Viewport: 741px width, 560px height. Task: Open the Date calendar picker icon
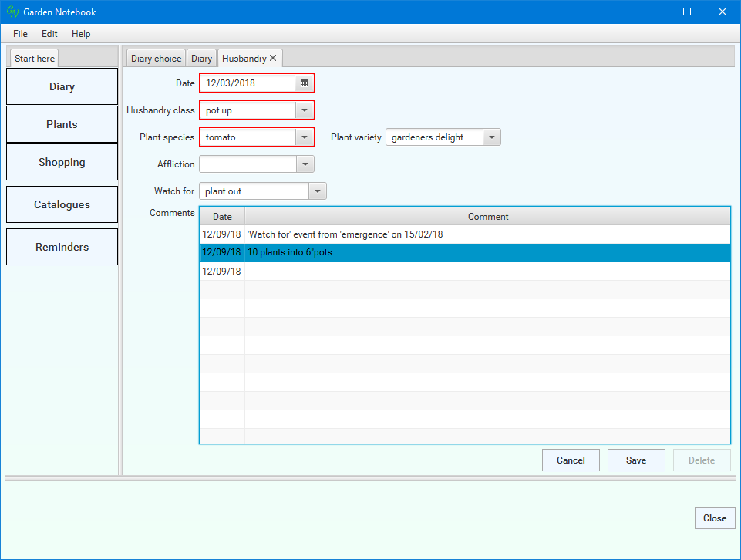(305, 83)
